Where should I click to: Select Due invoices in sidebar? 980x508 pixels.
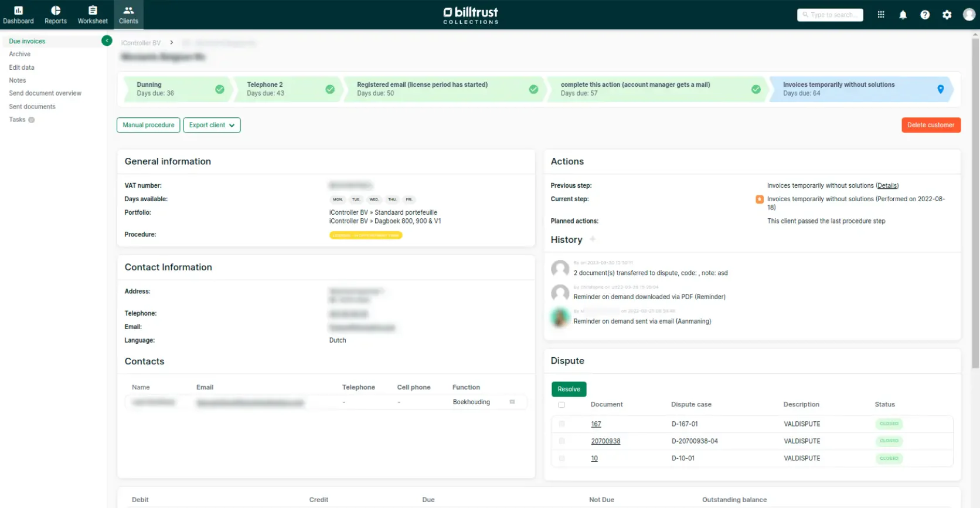click(x=27, y=41)
